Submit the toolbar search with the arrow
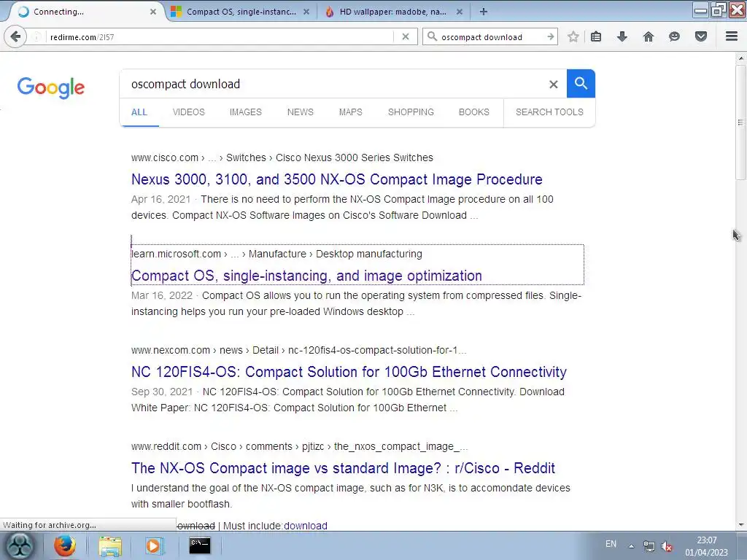Viewport: 747px width, 560px height. pos(551,36)
